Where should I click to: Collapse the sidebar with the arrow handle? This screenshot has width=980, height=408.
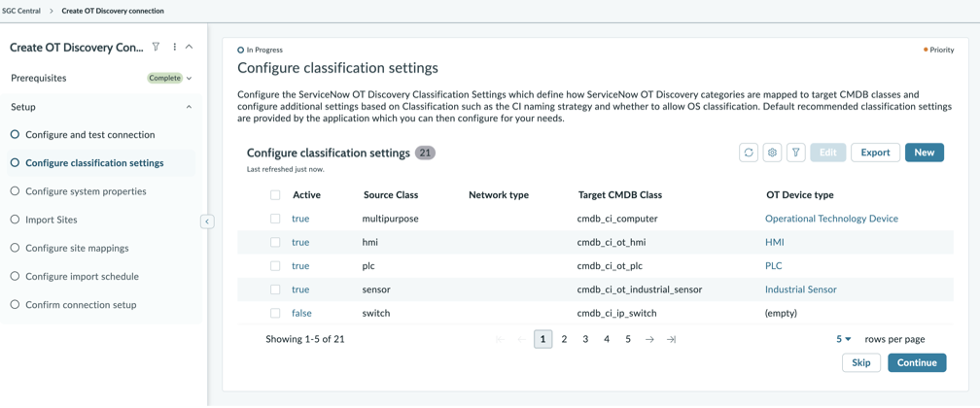[x=207, y=221]
